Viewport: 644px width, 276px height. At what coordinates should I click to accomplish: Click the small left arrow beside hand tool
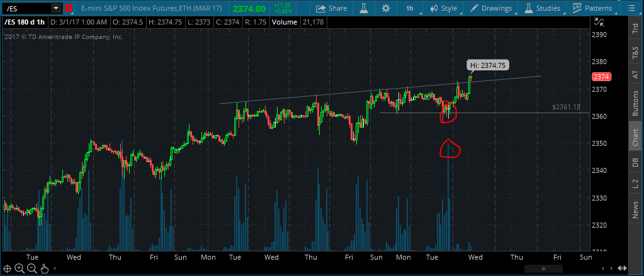pos(55,269)
